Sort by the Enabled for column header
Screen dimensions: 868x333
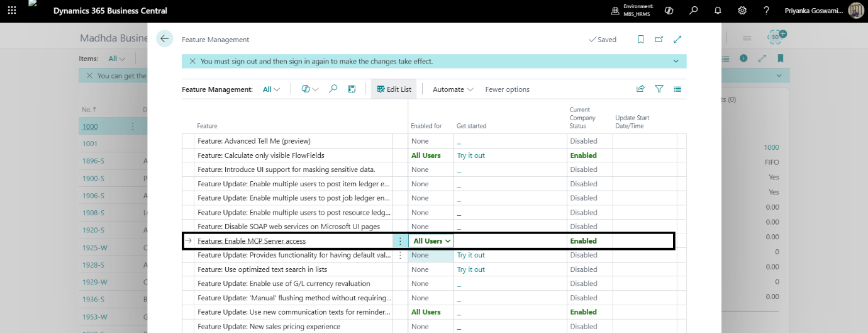426,126
